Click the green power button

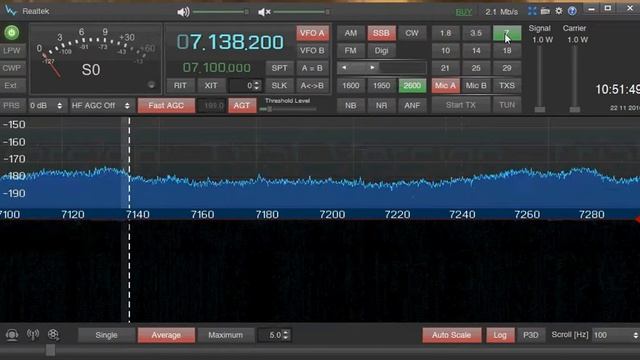click(12, 33)
